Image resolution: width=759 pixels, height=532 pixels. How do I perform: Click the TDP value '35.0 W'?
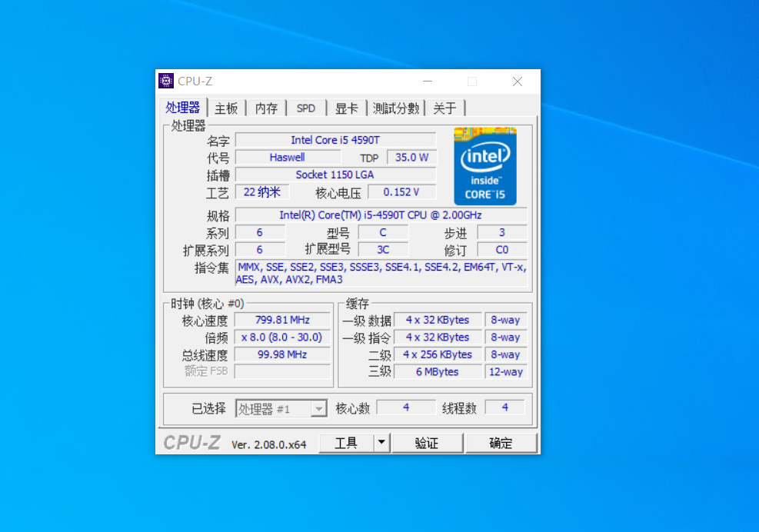(x=412, y=158)
